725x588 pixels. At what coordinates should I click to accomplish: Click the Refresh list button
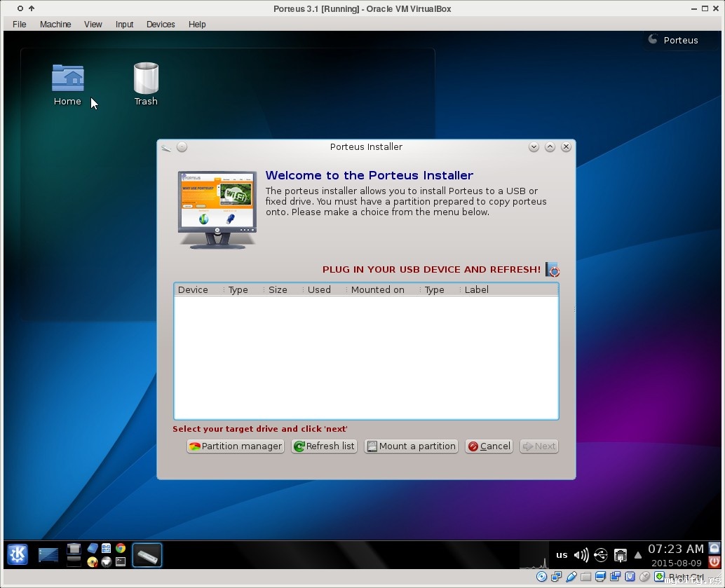[x=324, y=446]
